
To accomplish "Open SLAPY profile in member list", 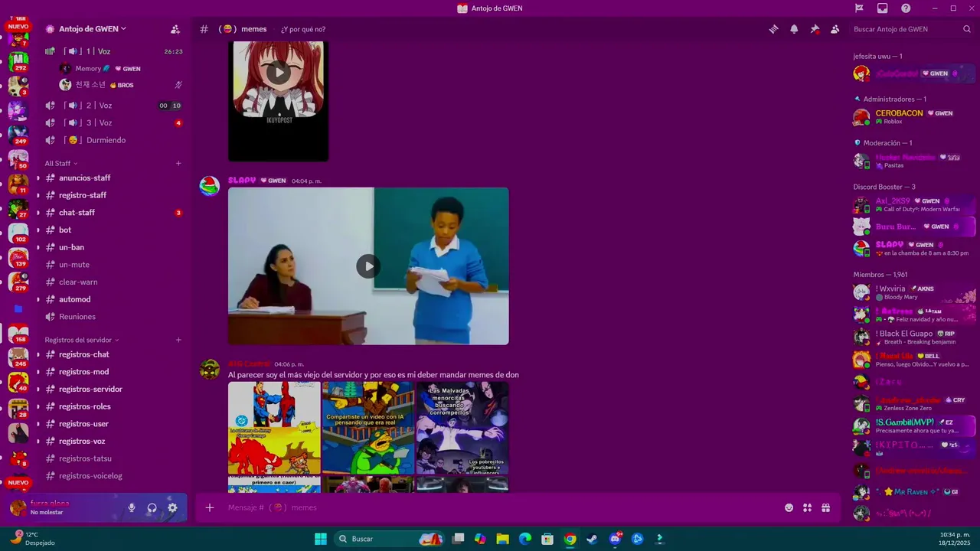I will pyautogui.click(x=913, y=248).
